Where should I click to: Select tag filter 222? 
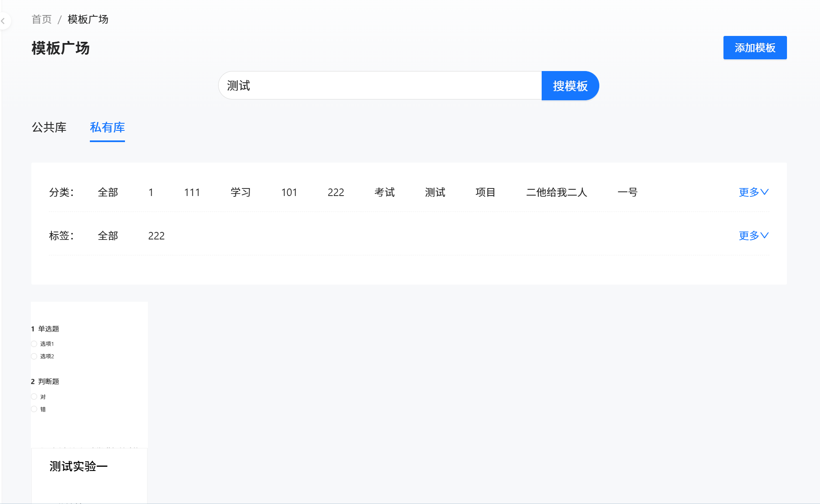[x=156, y=236]
